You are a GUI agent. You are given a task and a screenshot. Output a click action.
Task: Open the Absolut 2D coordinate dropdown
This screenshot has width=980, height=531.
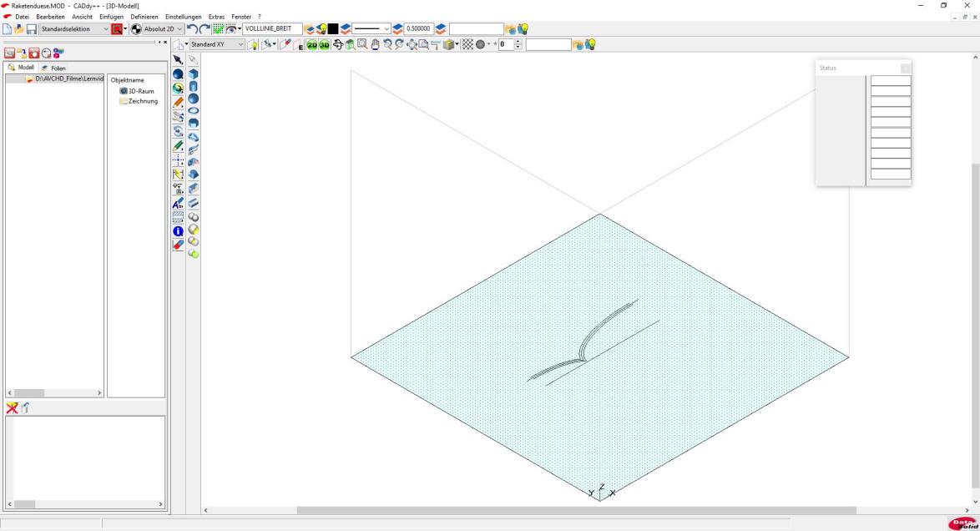(x=179, y=29)
